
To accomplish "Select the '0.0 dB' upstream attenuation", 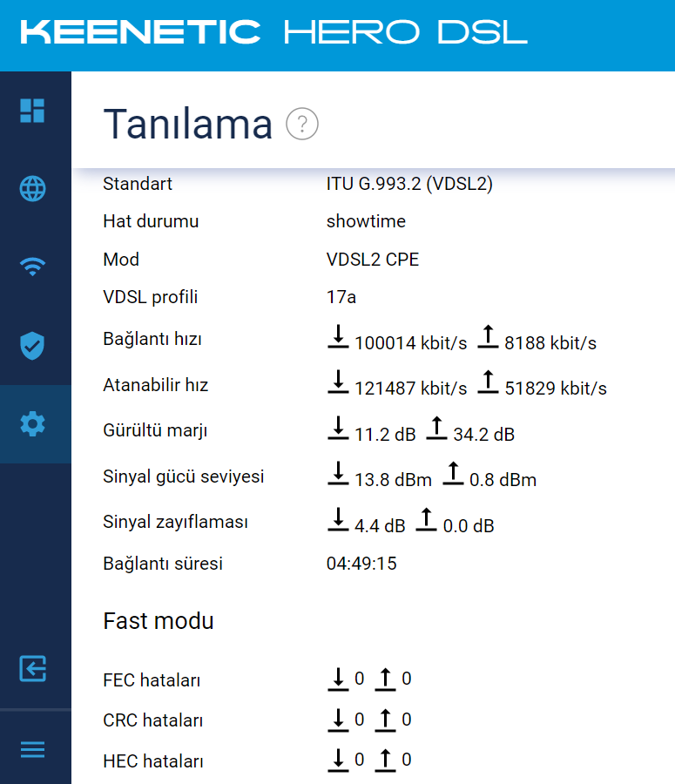I will click(x=469, y=525).
